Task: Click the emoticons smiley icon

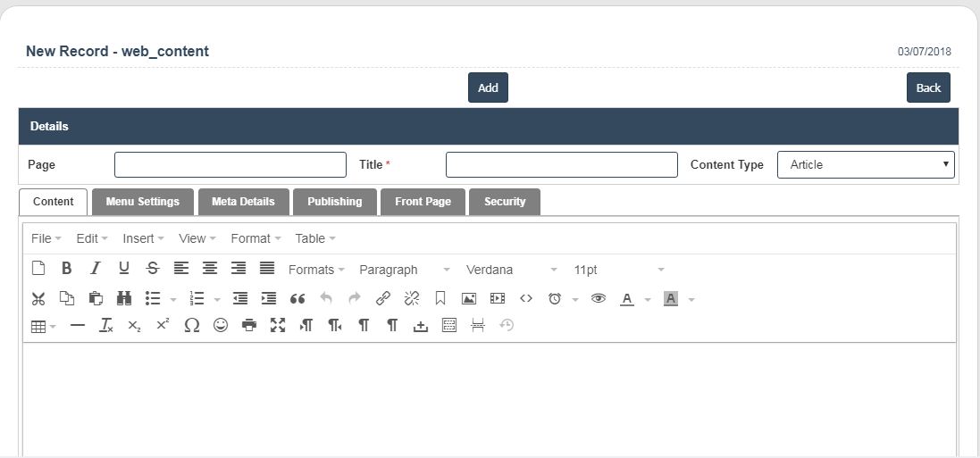Action: (221, 326)
